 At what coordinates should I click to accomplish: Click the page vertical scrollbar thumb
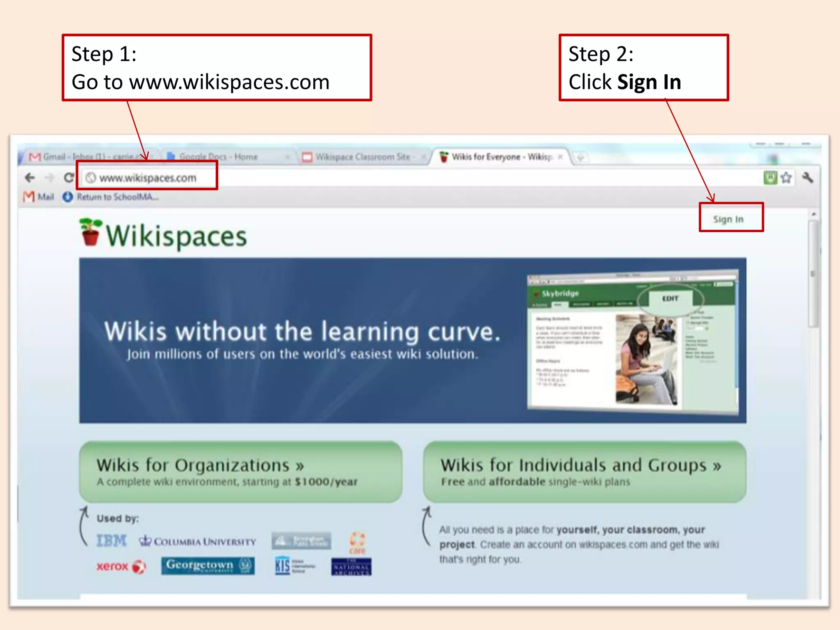813,274
